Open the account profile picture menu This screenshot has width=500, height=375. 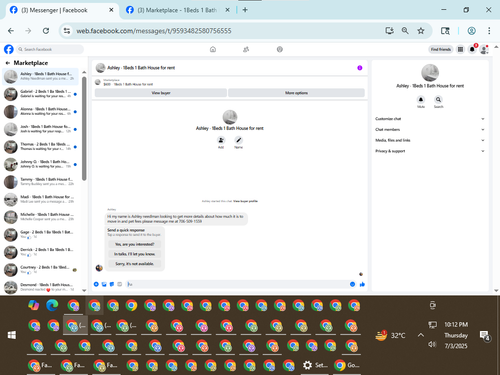(x=484, y=50)
